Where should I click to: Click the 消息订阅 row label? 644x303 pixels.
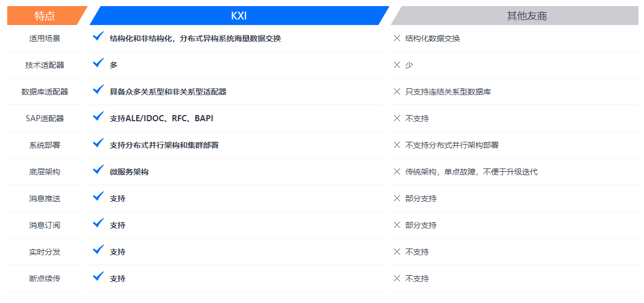(x=45, y=225)
